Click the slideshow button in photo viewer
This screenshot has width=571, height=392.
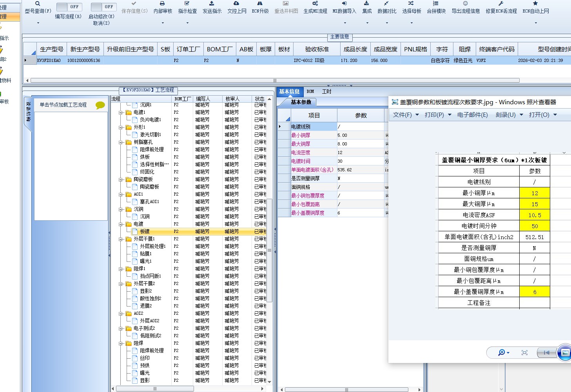pos(565,352)
